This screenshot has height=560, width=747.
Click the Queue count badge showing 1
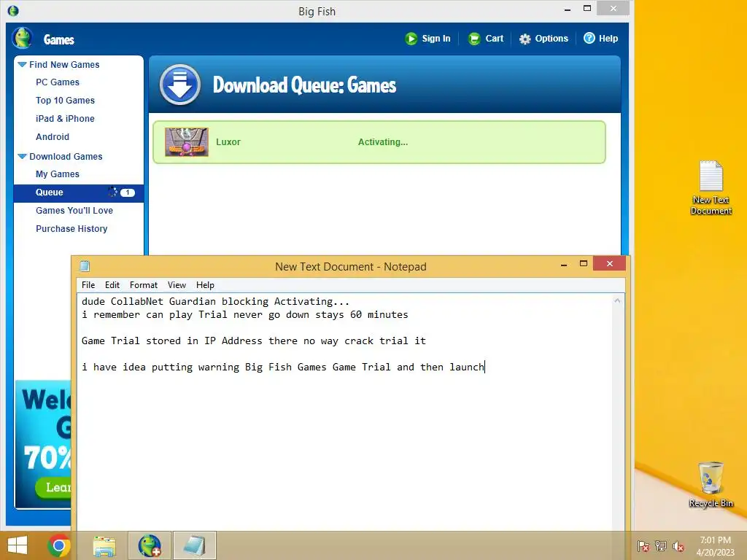(127, 192)
